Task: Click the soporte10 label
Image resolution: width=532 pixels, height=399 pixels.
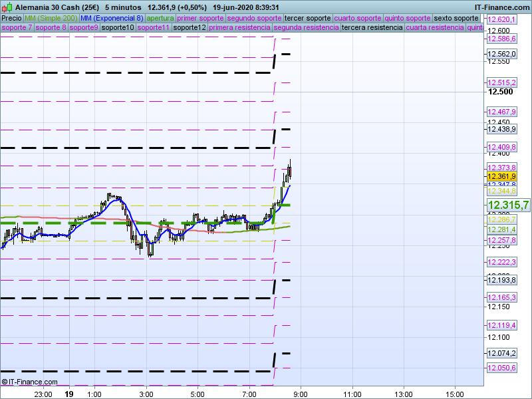Action: (x=118, y=27)
